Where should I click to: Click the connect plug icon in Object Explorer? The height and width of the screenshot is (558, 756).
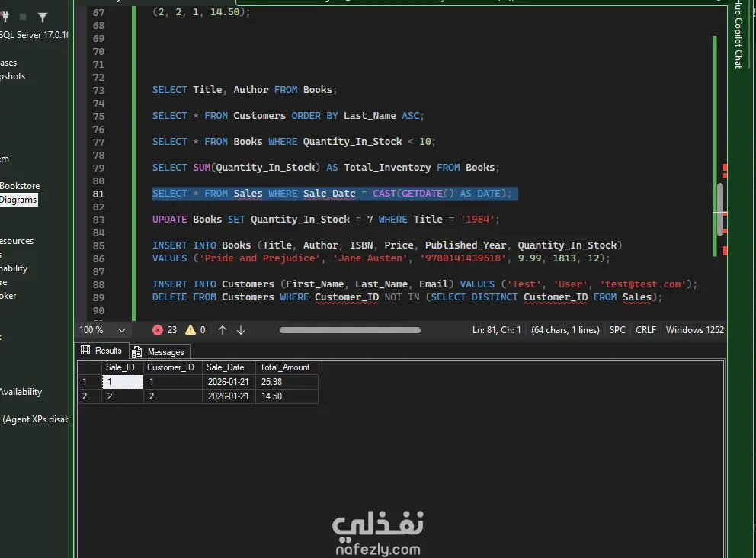tap(5, 18)
